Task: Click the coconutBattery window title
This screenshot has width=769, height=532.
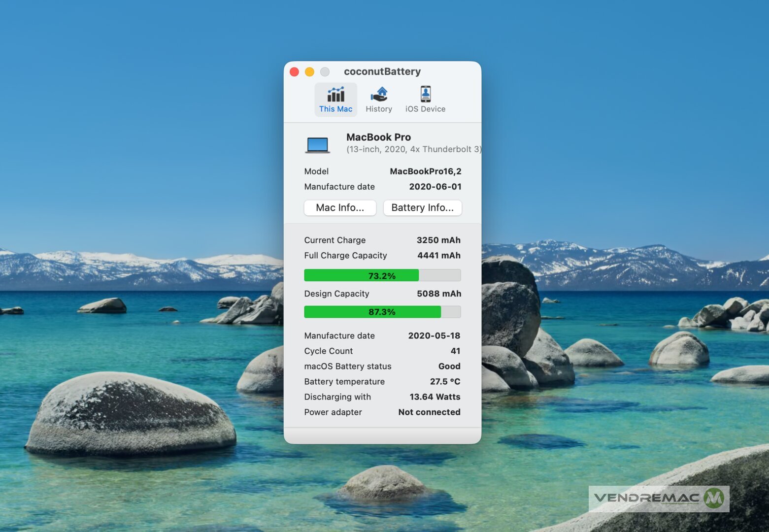Action: (x=382, y=71)
